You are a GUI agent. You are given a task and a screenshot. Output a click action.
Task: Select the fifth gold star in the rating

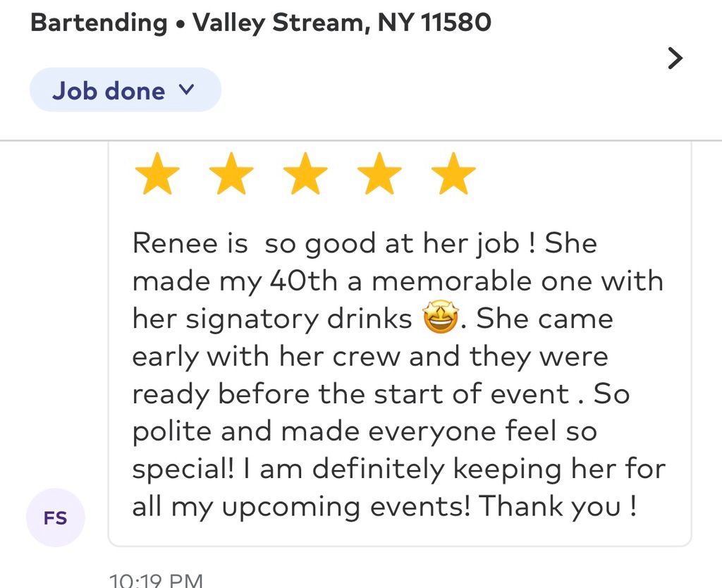pos(453,173)
